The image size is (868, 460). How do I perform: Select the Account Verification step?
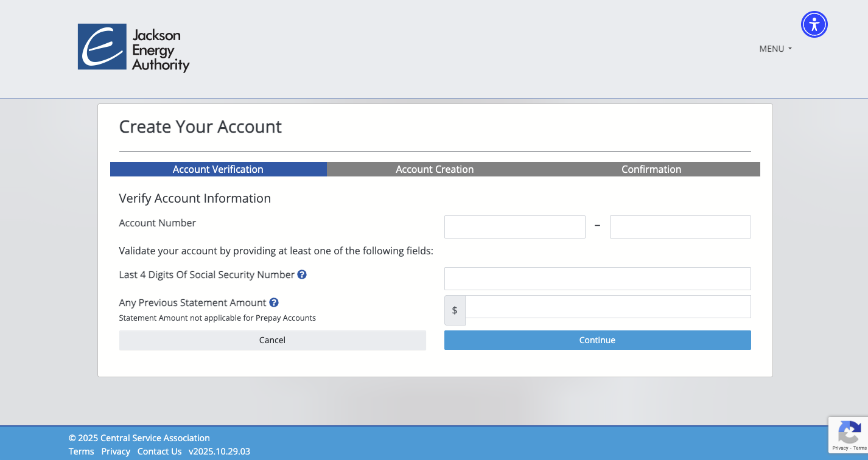pyautogui.click(x=217, y=169)
